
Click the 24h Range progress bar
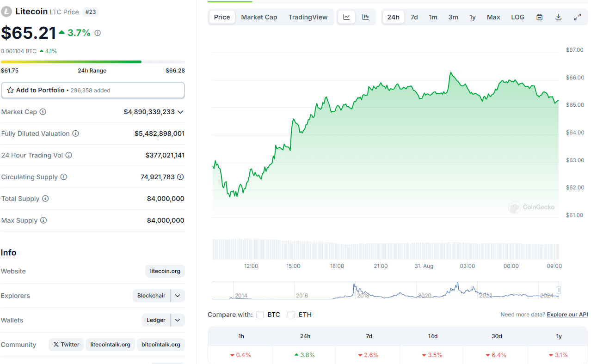93,61
